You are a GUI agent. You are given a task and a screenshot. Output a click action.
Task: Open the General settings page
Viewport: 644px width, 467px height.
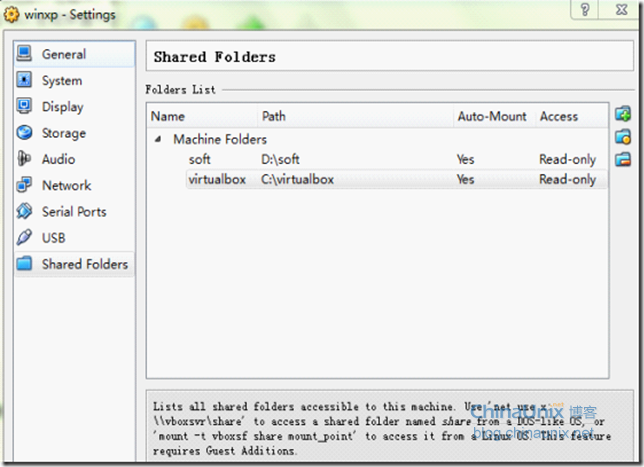coord(74,54)
